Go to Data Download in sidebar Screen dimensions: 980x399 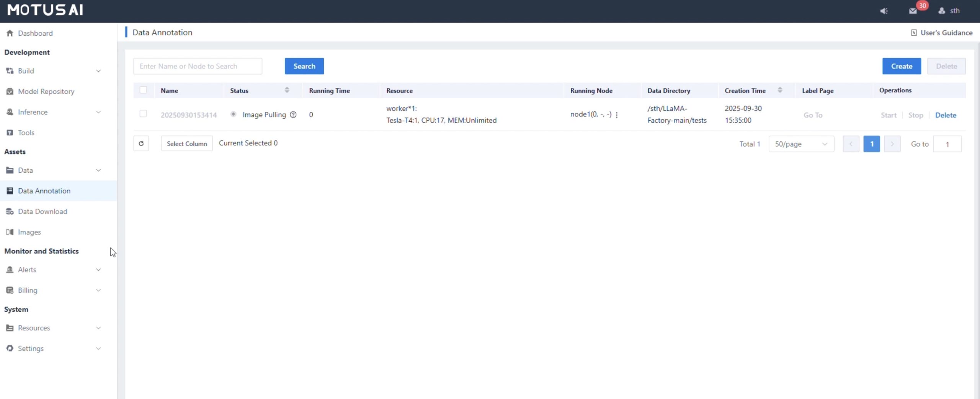[42, 212]
